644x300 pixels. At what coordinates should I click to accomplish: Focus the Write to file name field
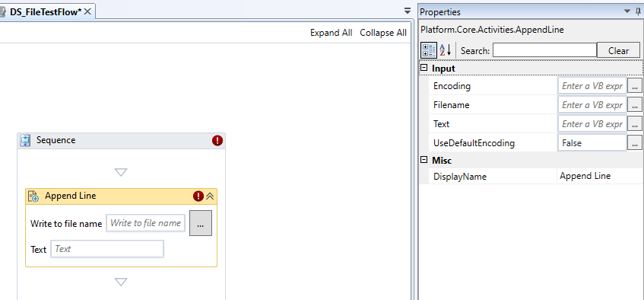[145, 223]
